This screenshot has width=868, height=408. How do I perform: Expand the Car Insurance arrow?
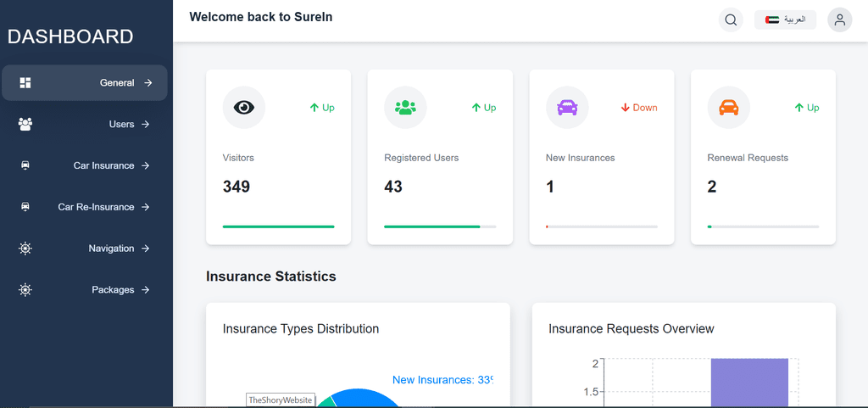click(x=146, y=165)
